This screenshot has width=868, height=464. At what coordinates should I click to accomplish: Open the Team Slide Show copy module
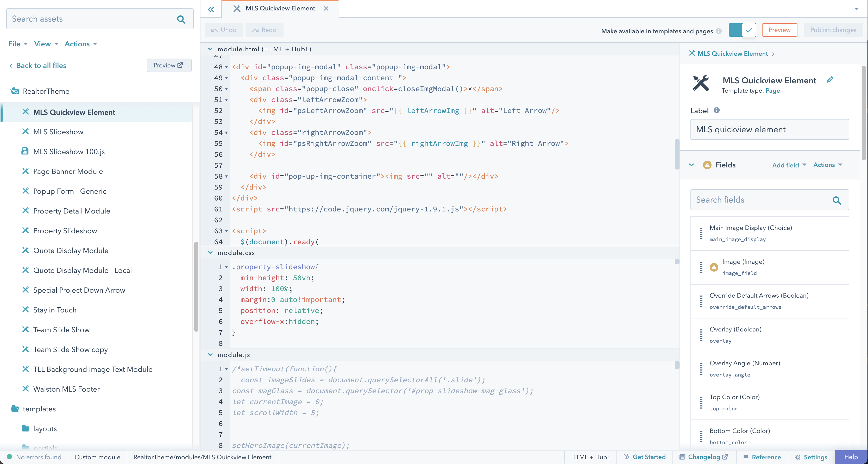(x=70, y=349)
